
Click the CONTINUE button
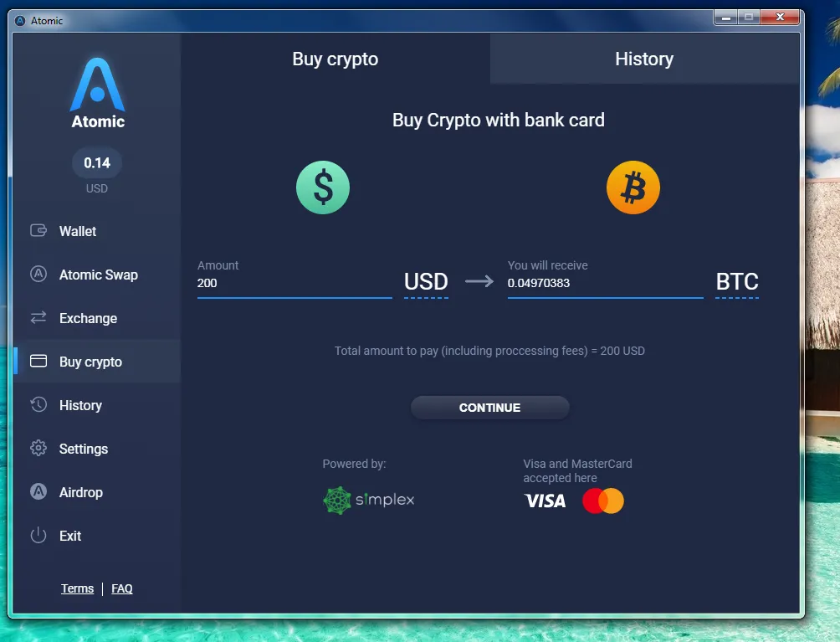tap(489, 408)
